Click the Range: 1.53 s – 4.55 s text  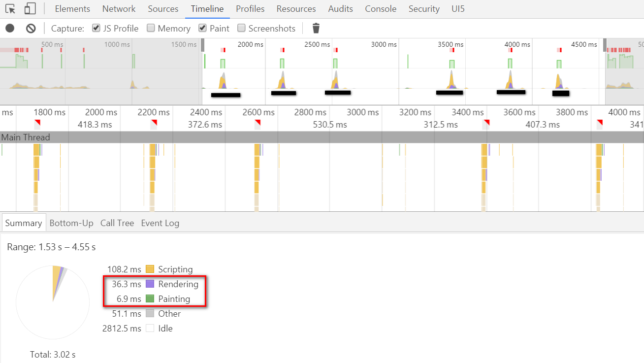point(51,247)
